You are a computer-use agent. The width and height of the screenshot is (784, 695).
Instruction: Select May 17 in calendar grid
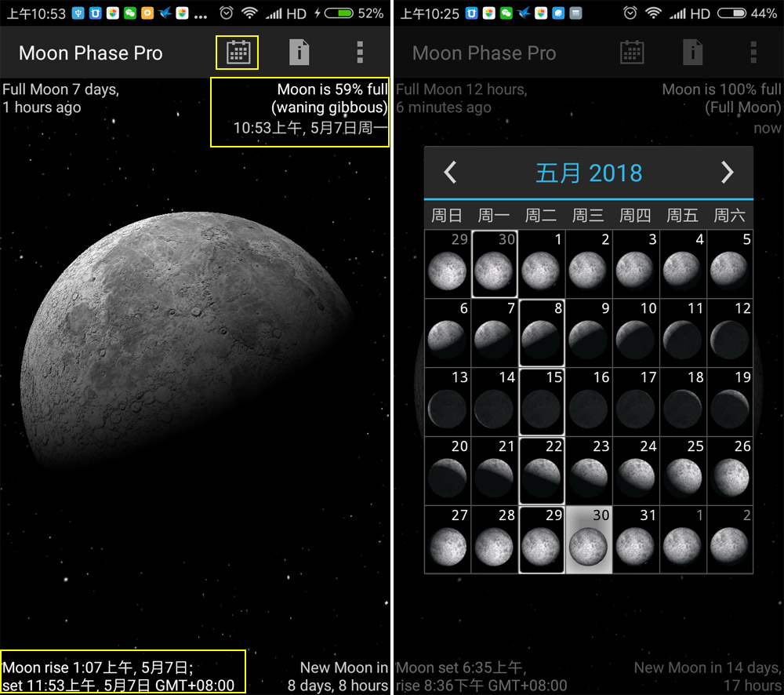(x=636, y=402)
